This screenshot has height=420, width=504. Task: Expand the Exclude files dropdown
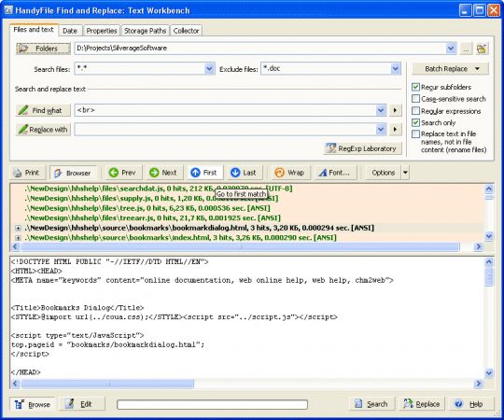396,69
